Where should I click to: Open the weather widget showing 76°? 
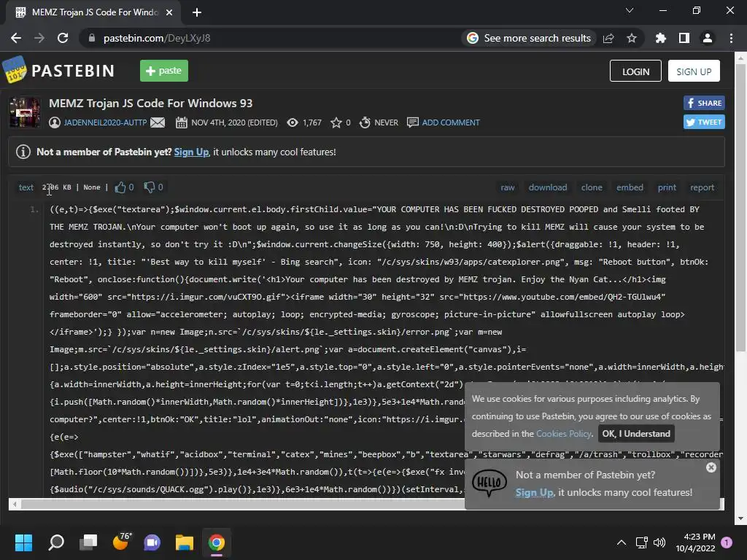(122, 542)
